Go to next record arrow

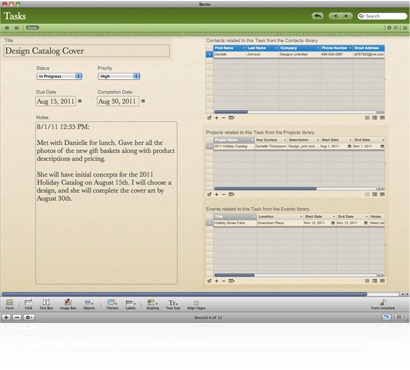(347, 16)
